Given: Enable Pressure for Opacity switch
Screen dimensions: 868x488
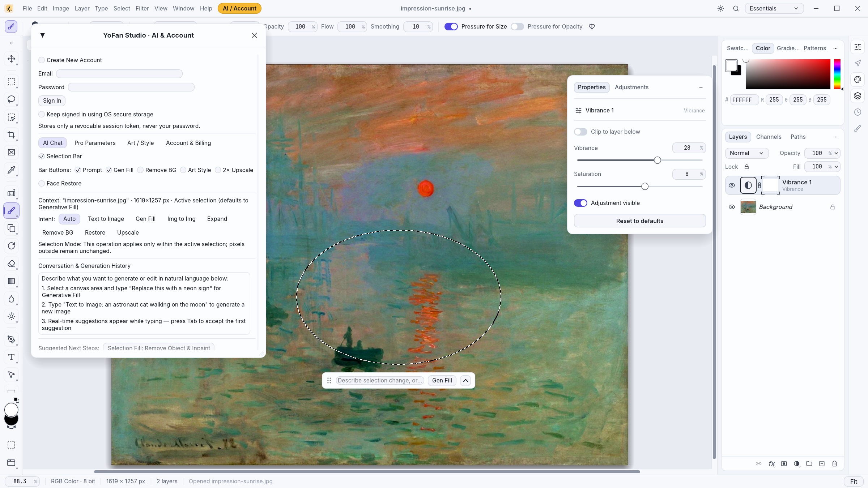Looking at the screenshot, I should [x=517, y=26].
